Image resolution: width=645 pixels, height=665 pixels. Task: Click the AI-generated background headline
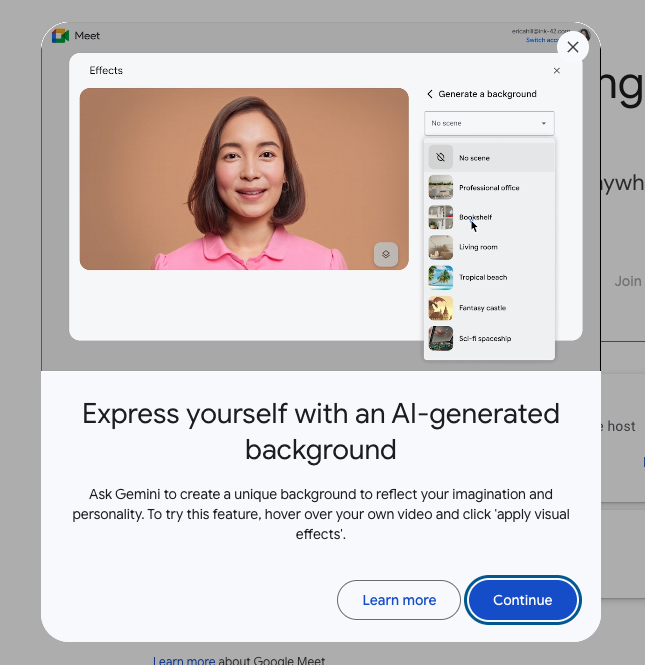[x=321, y=432]
